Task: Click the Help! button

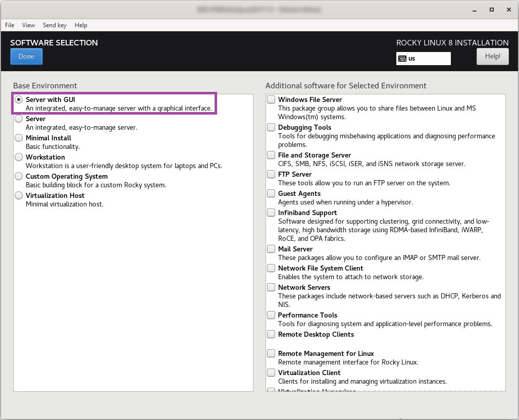Action: [493, 56]
